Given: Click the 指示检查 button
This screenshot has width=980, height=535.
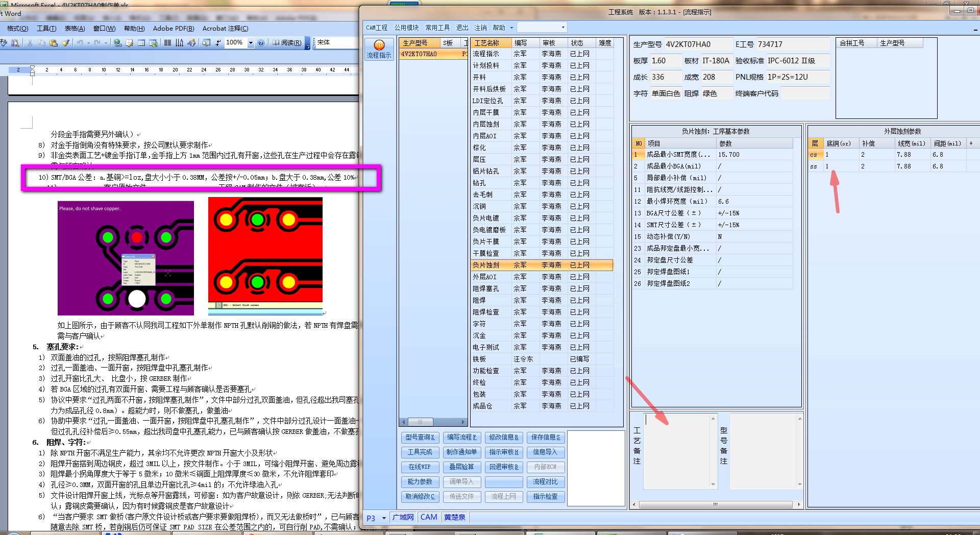Looking at the screenshot, I should point(545,496).
